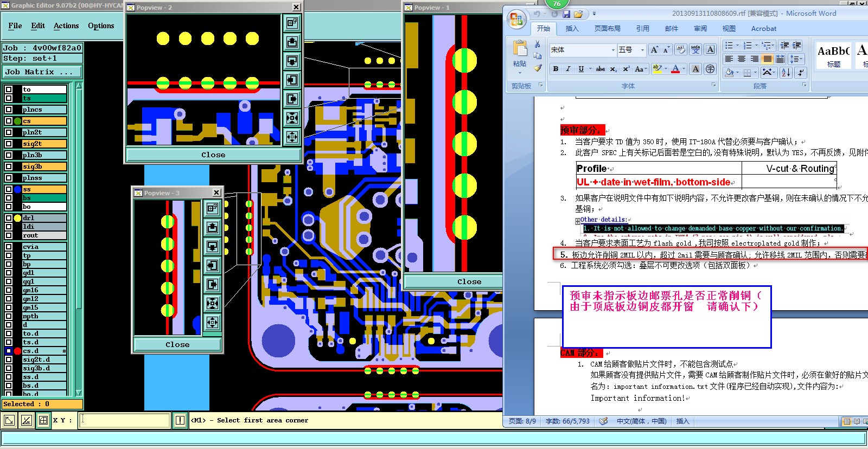Click the Shrink Font icon
Viewport: 868px width, 449px height.
tap(667, 50)
